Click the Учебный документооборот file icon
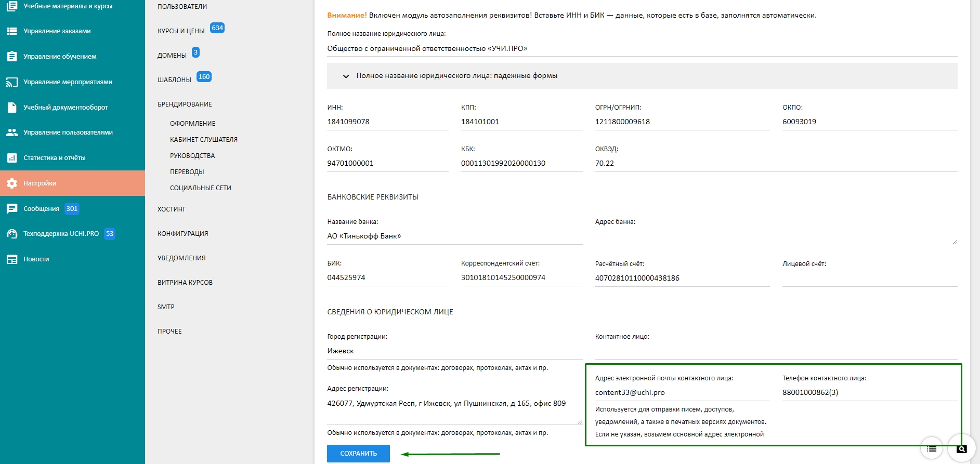This screenshot has width=980, height=464. click(x=12, y=107)
